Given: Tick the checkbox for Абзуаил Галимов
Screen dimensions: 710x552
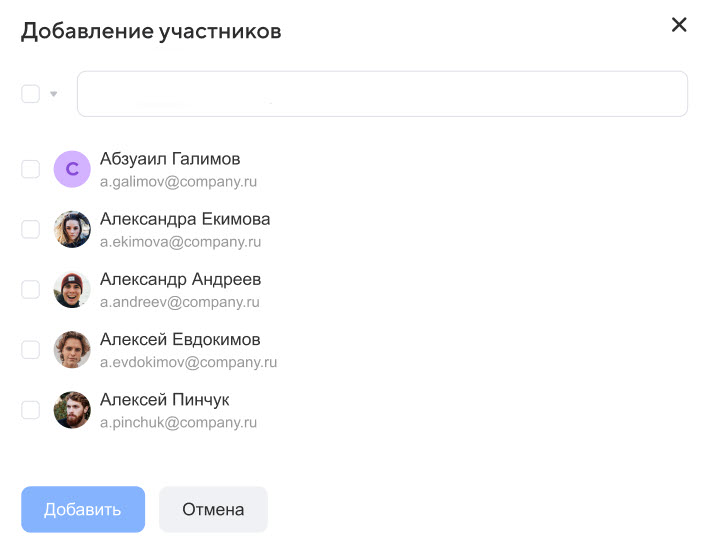Looking at the screenshot, I should click(31, 169).
